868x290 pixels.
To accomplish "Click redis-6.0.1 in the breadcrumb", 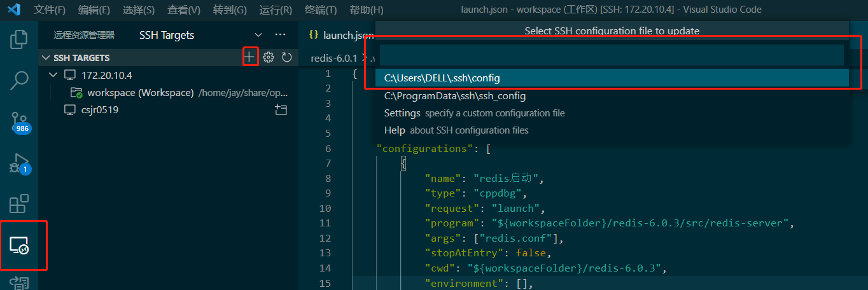I will coord(334,58).
